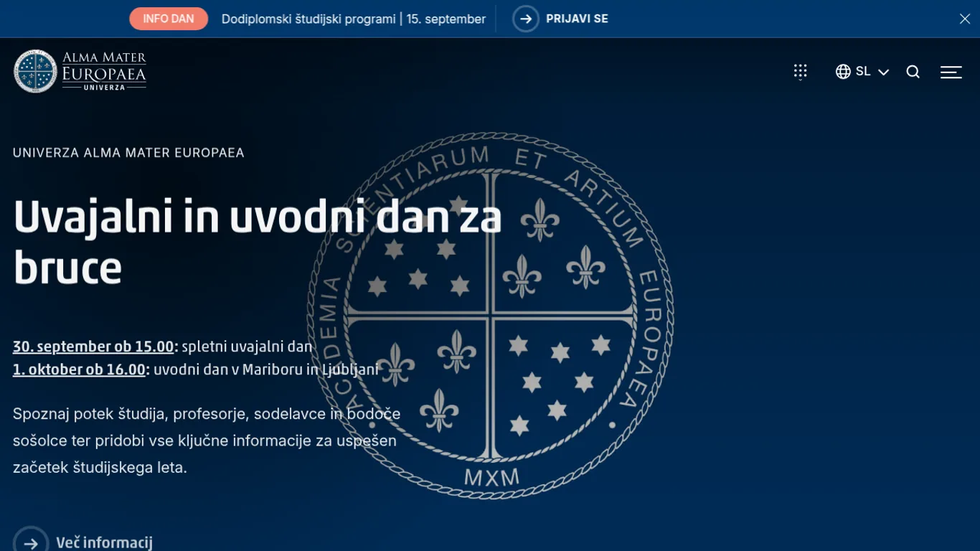Open the Dodiplomski študijski programi announcement text
Image resolution: width=980 pixels, height=551 pixels.
click(x=353, y=19)
